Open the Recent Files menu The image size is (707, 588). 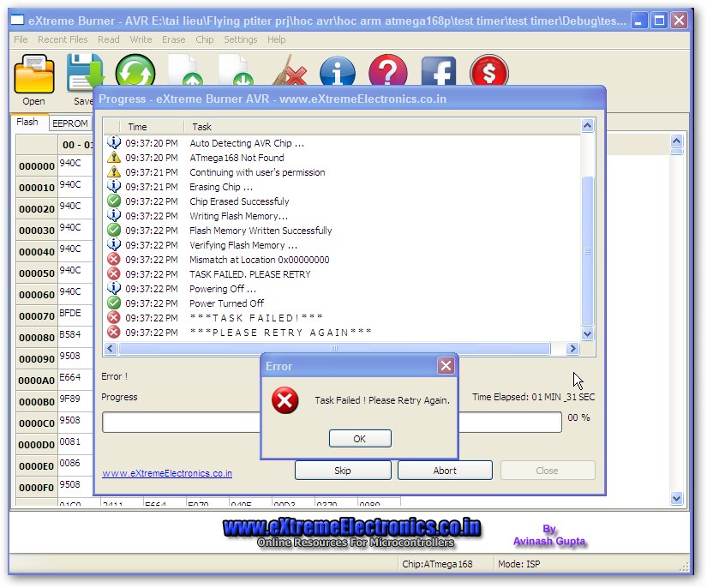(63, 39)
